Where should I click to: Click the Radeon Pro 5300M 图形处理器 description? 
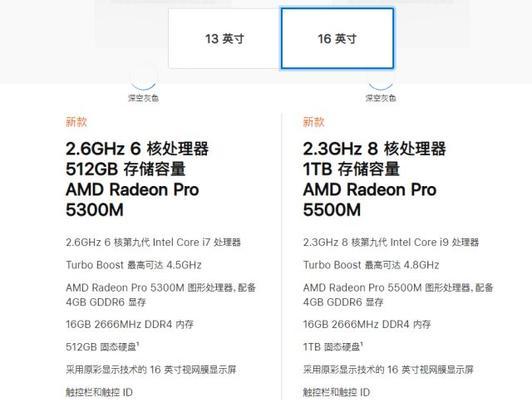[161, 294]
